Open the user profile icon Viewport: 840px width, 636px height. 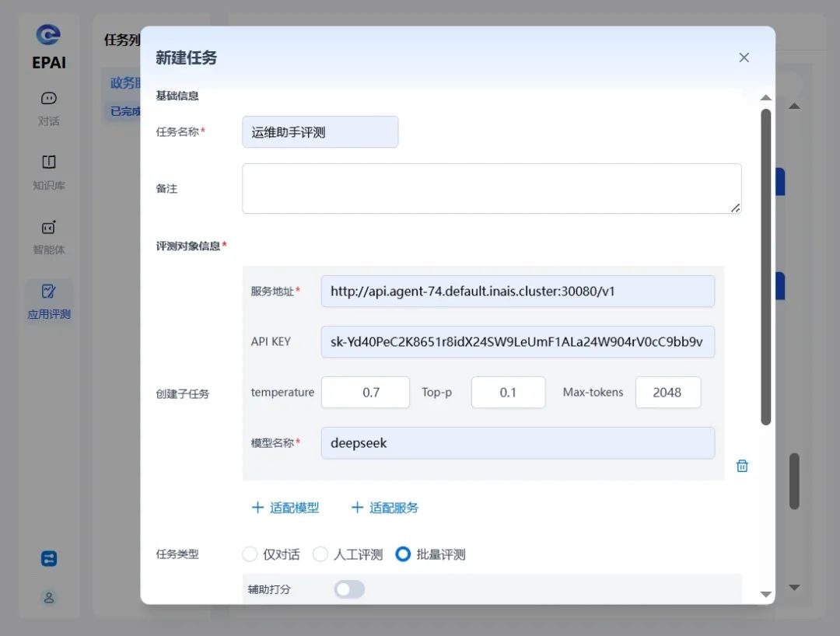tap(49, 598)
